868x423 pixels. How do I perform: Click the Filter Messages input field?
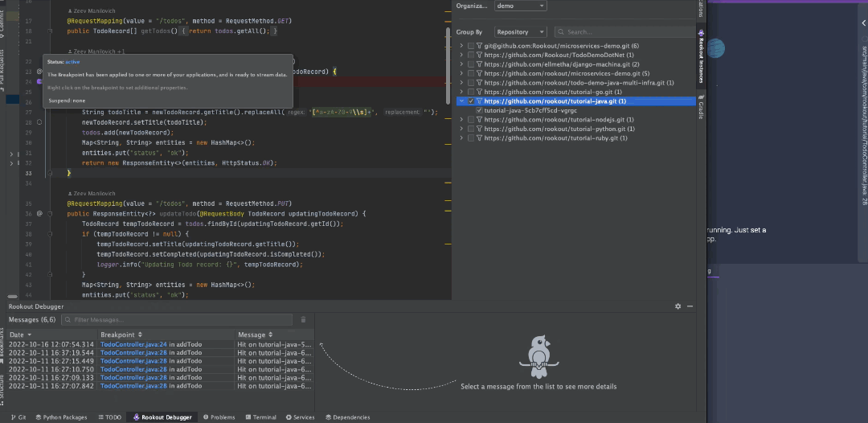[x=177, y=319]
